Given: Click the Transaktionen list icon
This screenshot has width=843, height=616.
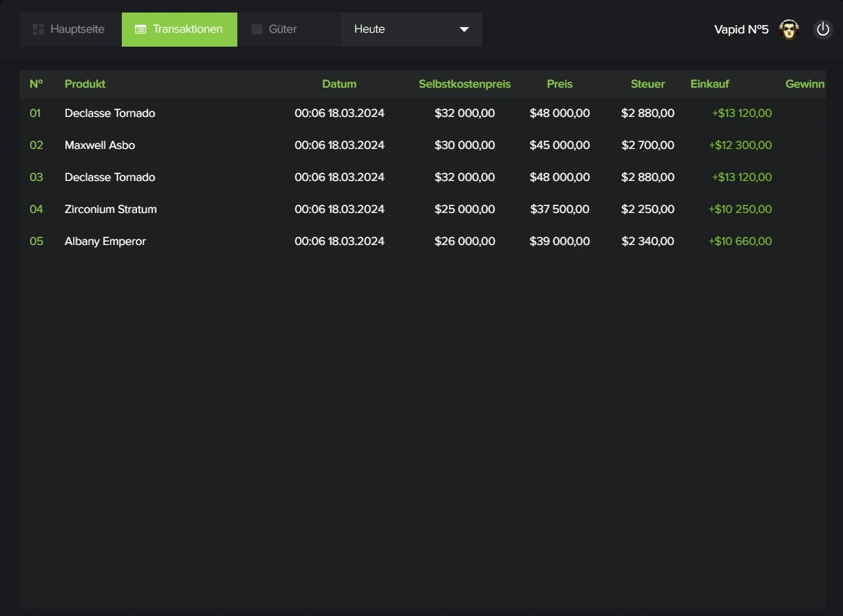Looking at the screenshot, I should click(x=141, y=29).
